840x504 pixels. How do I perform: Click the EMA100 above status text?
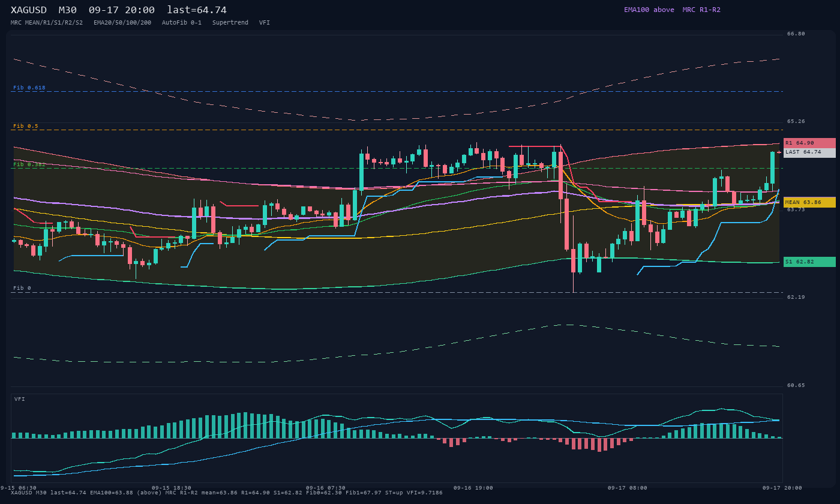pyautogui.click(x=649, y=10)
